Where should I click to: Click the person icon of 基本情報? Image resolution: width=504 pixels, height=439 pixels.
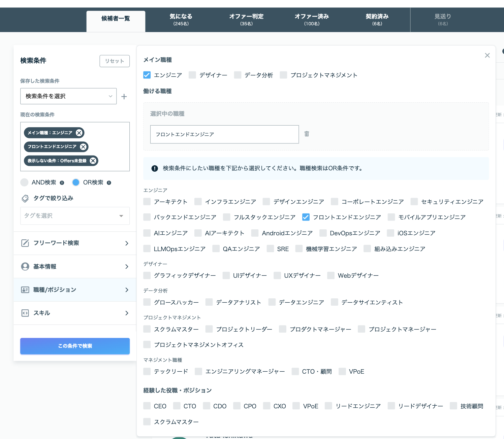(25, 267)
